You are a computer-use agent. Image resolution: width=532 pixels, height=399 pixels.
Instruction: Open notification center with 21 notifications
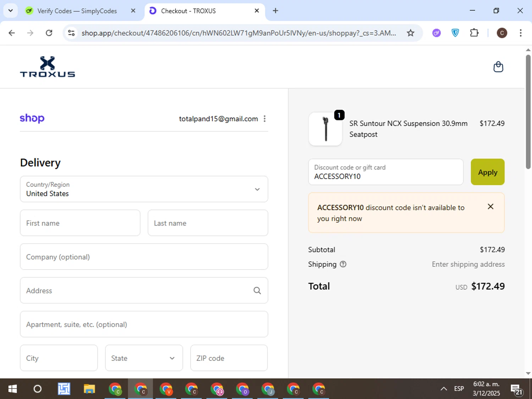point(517,390)
